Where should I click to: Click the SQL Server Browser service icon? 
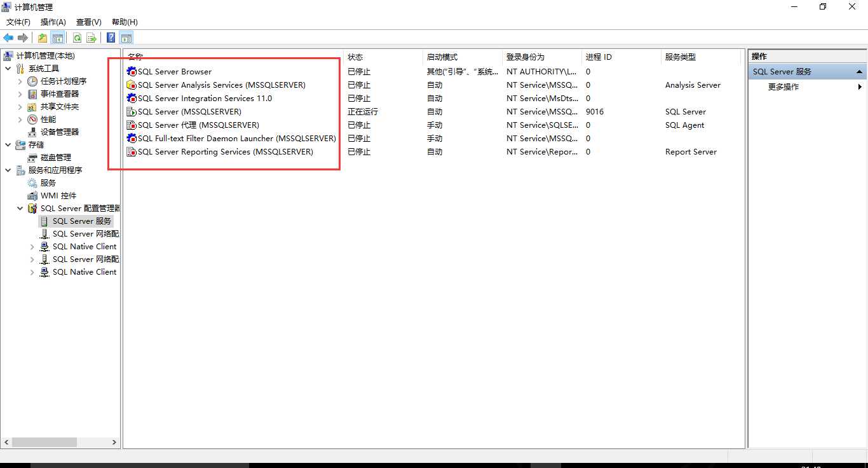[x=132, y=72]
